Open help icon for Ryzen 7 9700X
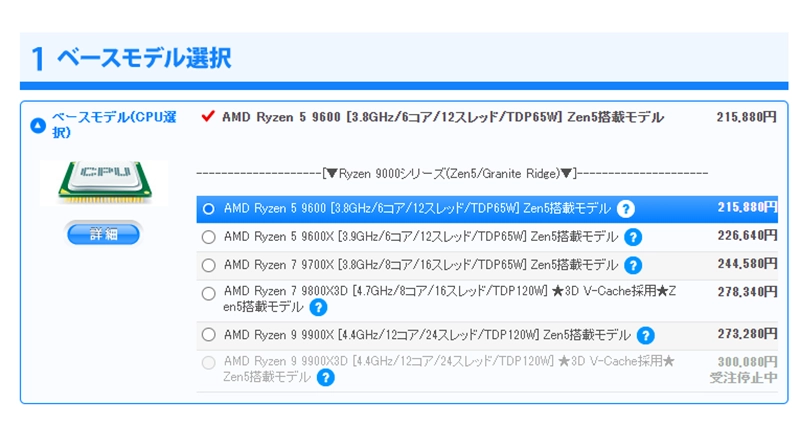This screenshot has width=800, height=424. pos(633,265)
